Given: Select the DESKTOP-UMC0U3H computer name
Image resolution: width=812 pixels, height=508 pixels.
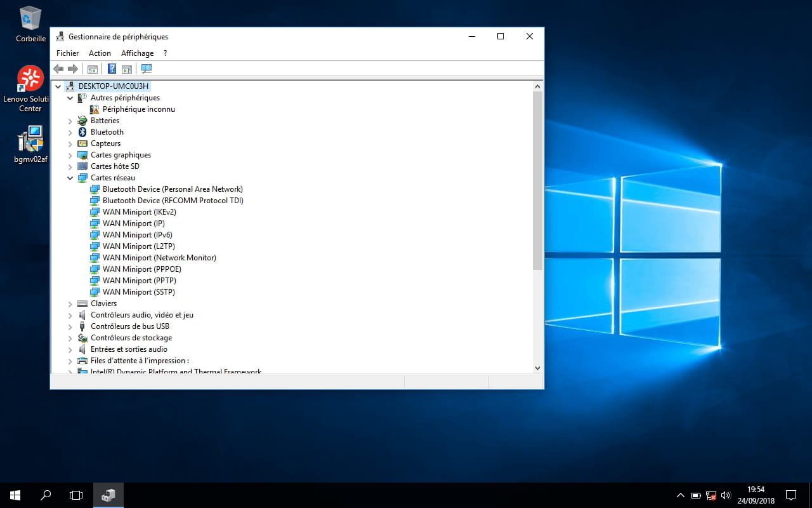Looking at the screenshot, I should tap(114, 86).
